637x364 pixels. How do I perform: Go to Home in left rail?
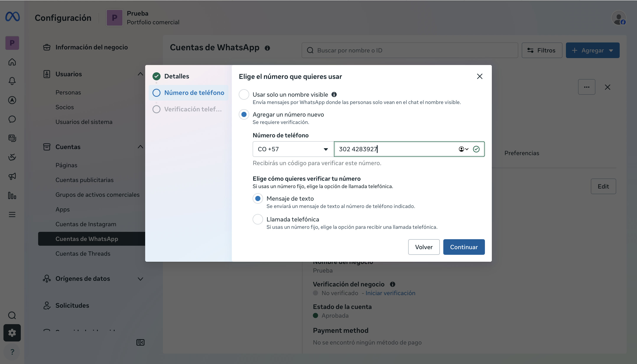pyautogui.click(x=12, y=62)
